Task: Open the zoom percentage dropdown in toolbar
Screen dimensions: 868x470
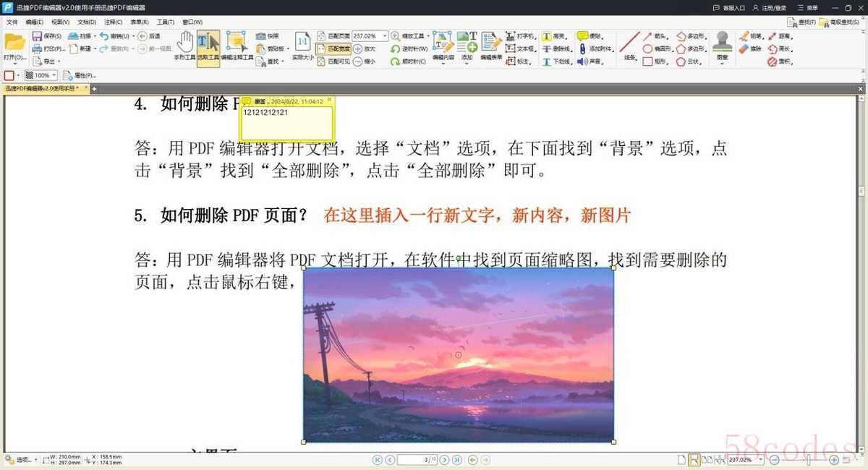Action: pos(384,35)
